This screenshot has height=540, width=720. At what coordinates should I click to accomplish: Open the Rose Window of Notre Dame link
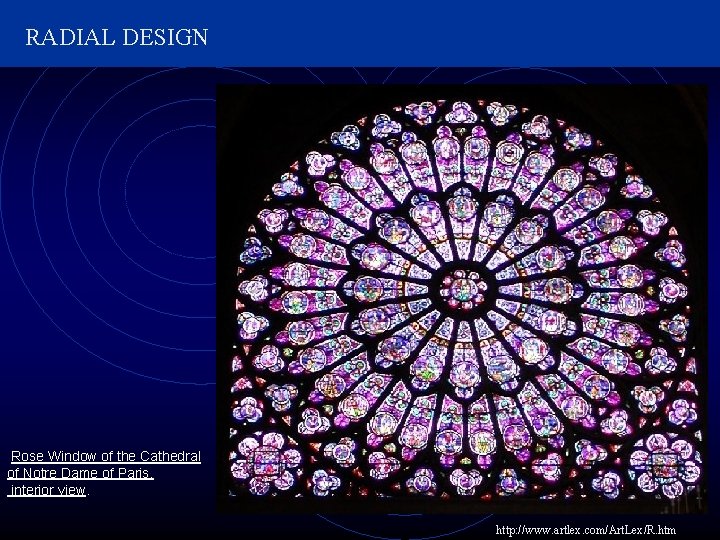(104, 473)
